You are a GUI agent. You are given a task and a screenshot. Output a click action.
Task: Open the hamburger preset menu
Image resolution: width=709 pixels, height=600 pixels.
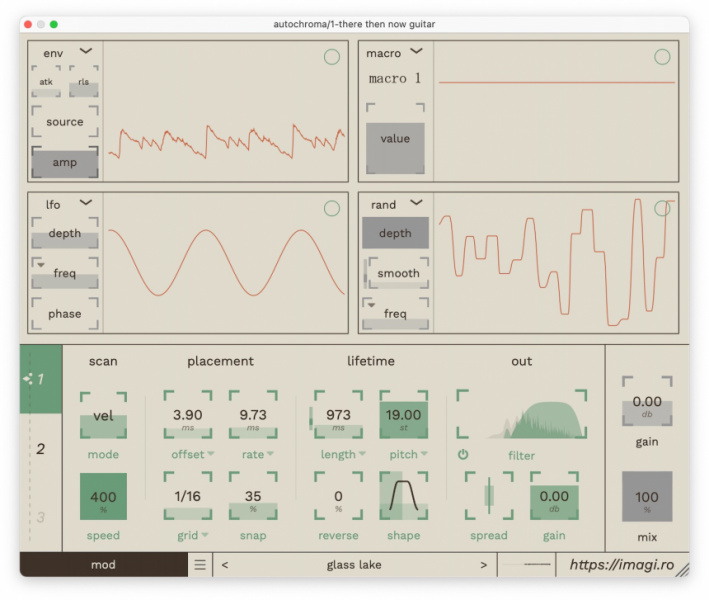click(200, 565)
